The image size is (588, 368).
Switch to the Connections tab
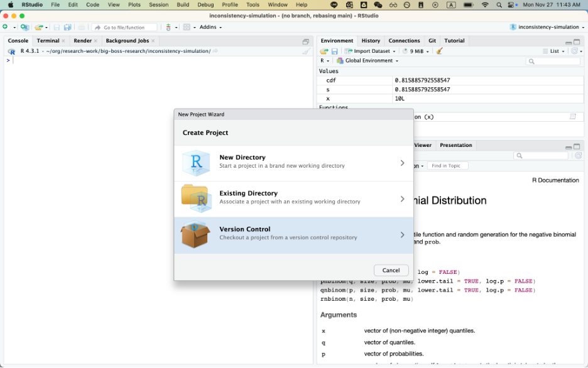pos(405,41)
